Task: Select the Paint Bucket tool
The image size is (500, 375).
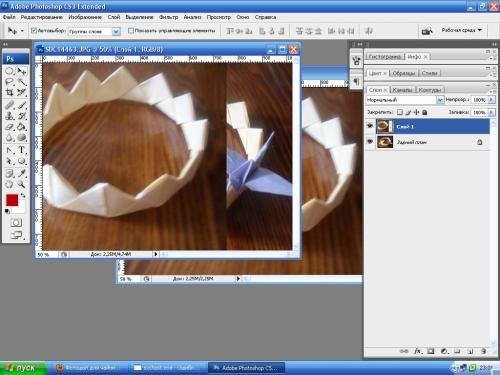Action: click(22, 127)
